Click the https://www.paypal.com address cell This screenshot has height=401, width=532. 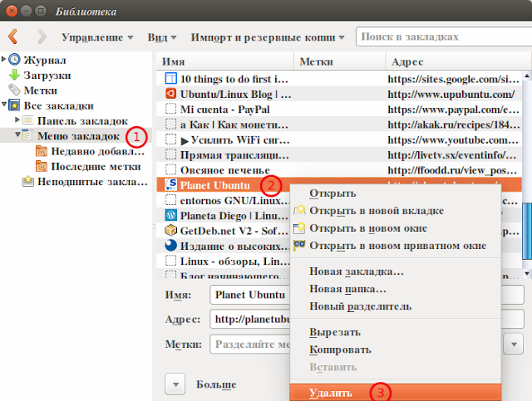(x=453, y=110)
